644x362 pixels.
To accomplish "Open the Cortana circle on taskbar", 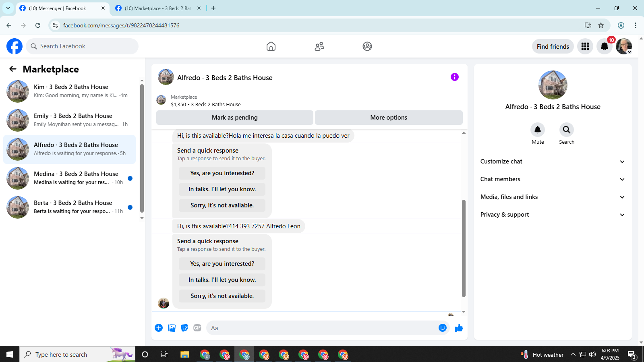I will [145, 354].
